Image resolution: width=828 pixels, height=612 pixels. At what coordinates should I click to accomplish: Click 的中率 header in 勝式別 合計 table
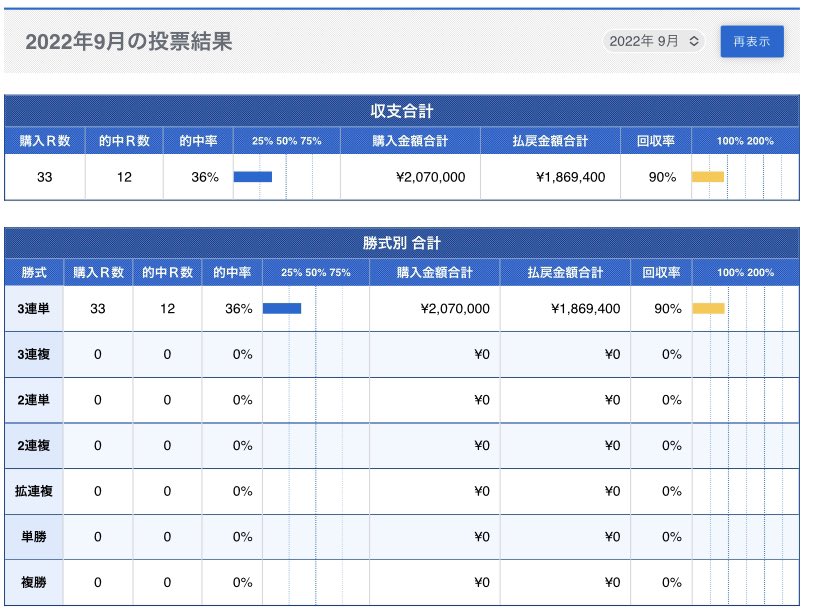tap(232, 272)
